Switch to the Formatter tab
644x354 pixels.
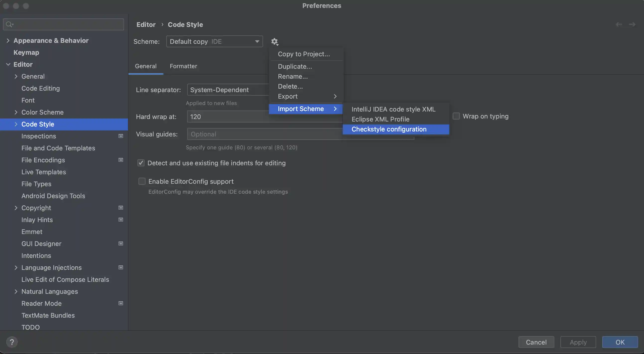(x=183, y=66)
